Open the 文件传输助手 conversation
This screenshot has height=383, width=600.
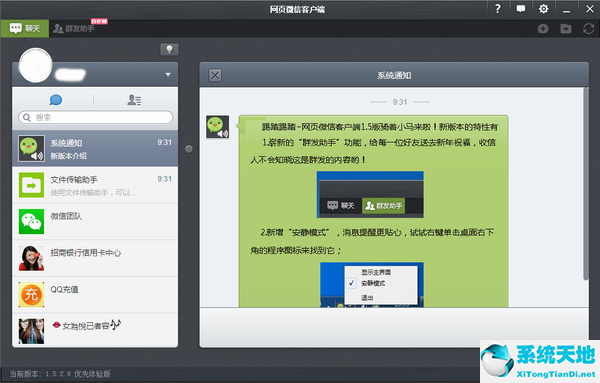[x=95, y=185]
